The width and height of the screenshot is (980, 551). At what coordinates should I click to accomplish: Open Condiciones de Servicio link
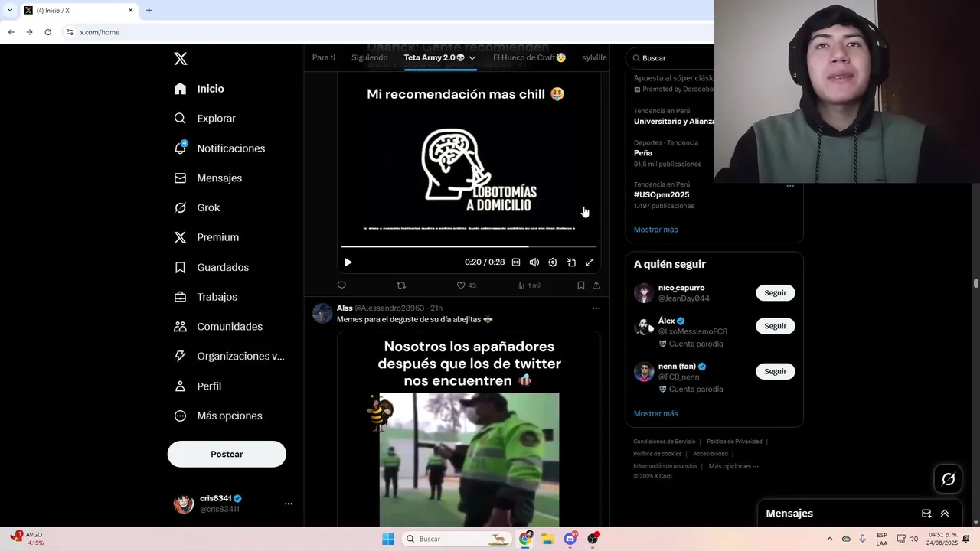point(665,442)
